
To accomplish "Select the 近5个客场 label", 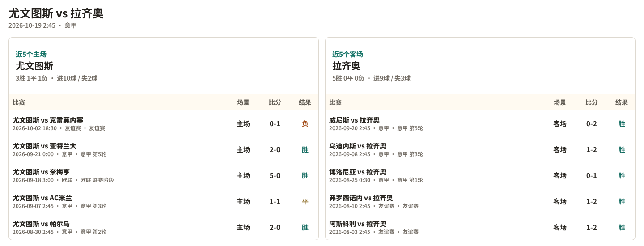I will click(x=347, y=54).
